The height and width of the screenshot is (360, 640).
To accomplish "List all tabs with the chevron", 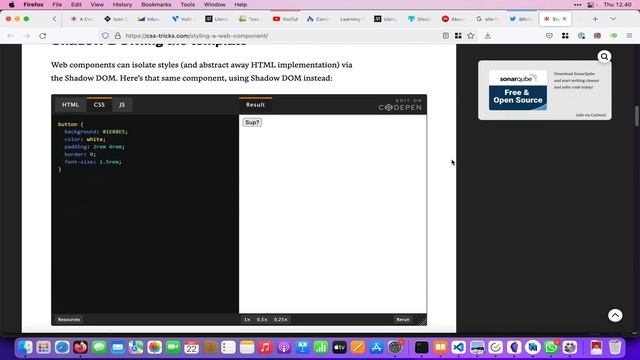I will [613, 19].
